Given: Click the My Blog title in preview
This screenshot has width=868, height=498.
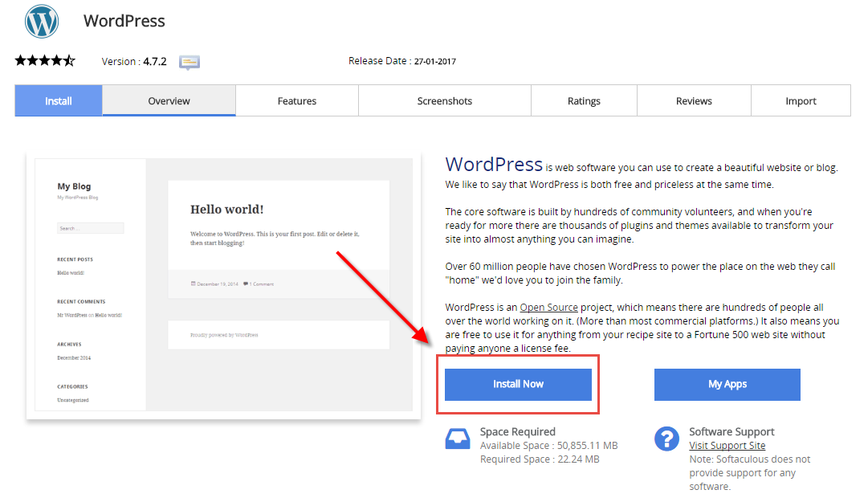Looking at the screenshot, I should pyautogui.click(x=74, y=186).
